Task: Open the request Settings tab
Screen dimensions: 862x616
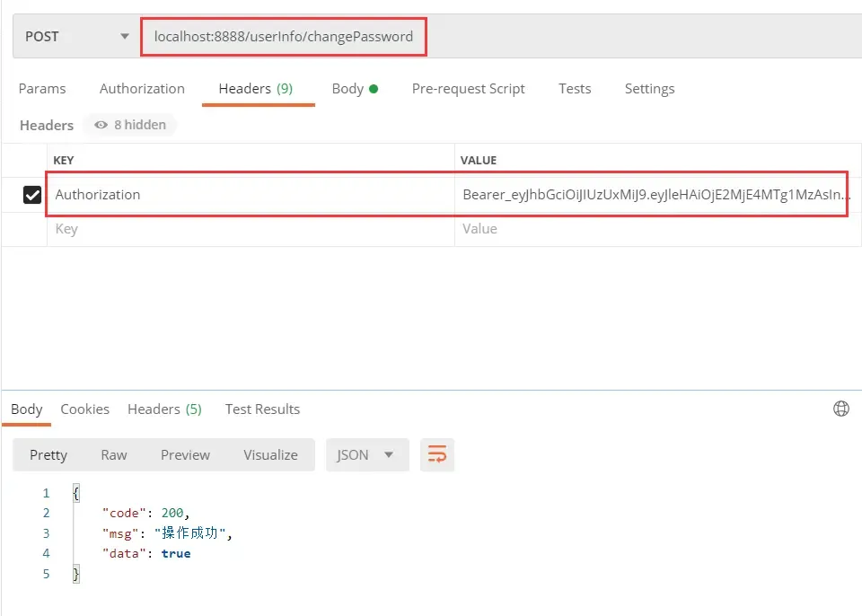Action: click(x=649, y=88)
